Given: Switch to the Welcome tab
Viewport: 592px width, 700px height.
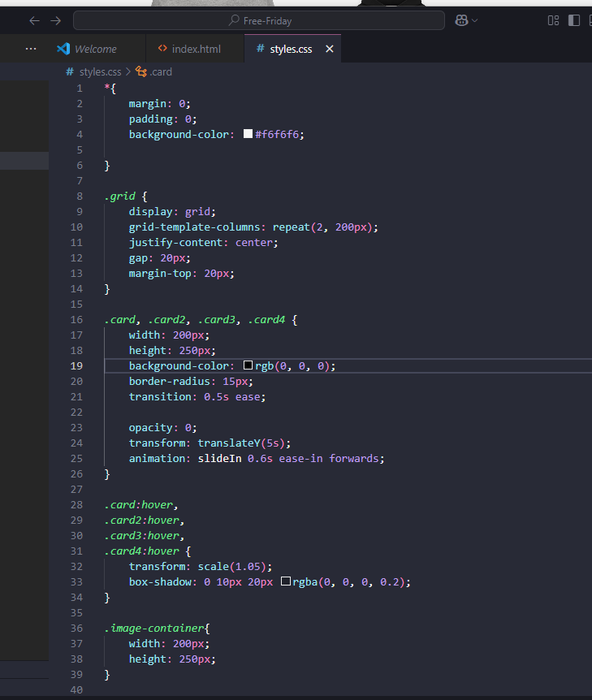Looking at the screenshot, I should pyautogui.click(x=95, y=49).
